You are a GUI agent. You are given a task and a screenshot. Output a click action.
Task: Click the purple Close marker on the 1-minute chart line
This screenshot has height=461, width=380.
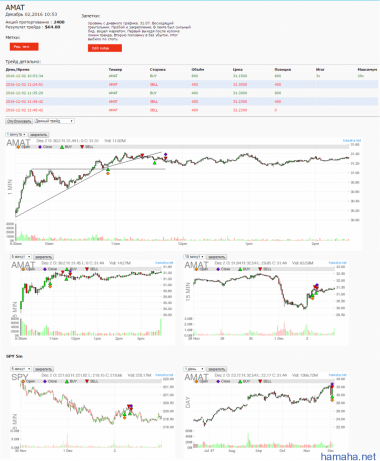(x=166, y=154)
